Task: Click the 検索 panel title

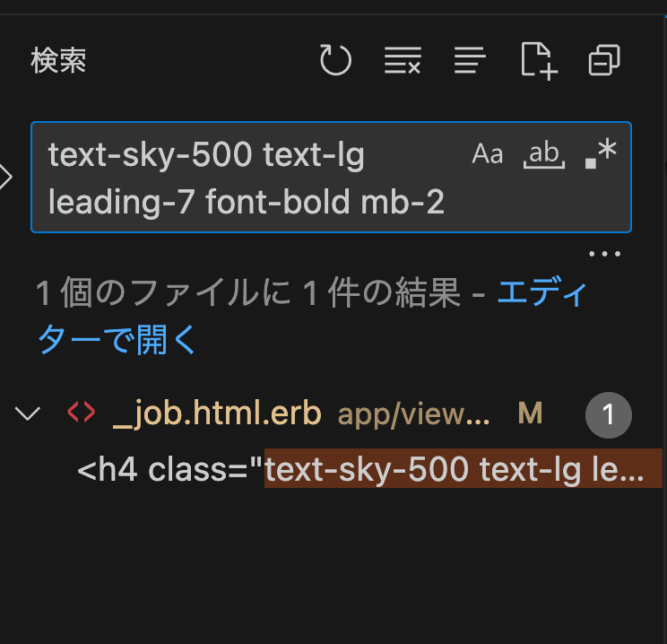Action: [x=58, y=60]
